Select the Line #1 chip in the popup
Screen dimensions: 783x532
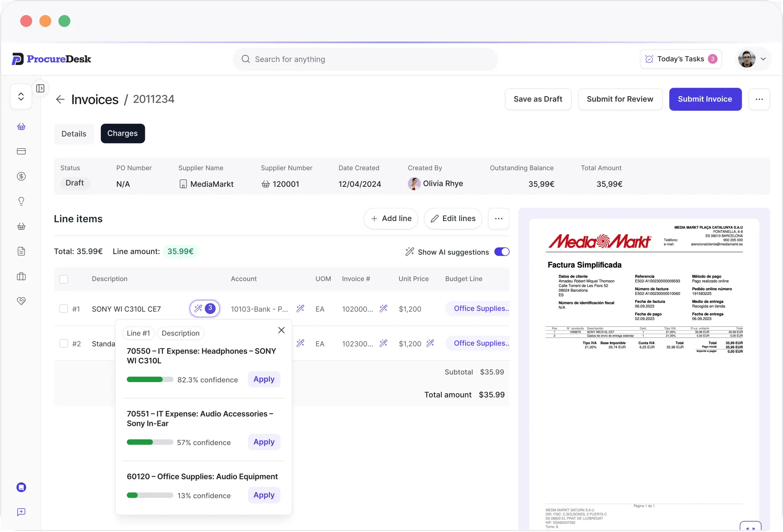coord(138,333)
